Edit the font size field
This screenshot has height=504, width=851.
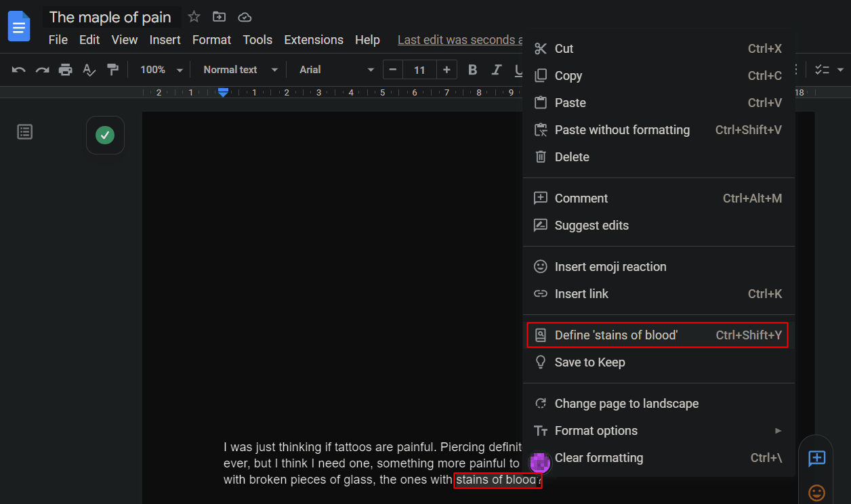[419, 70]
